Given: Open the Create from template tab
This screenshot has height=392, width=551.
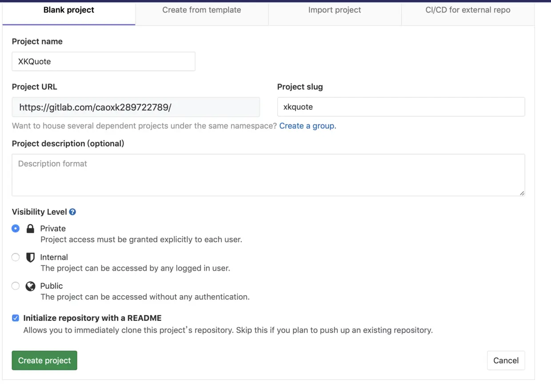Looking at the screenshot, I should click(x=201, y=10).
